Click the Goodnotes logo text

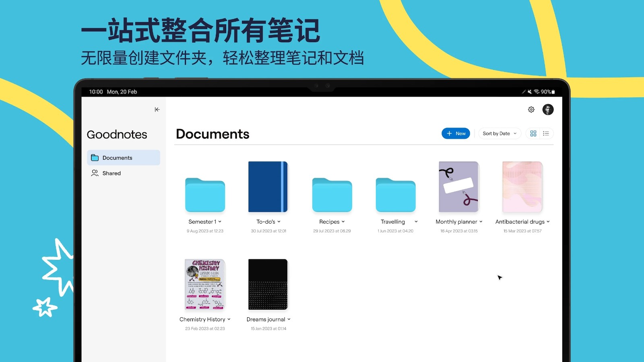click(x=117, y=134)
